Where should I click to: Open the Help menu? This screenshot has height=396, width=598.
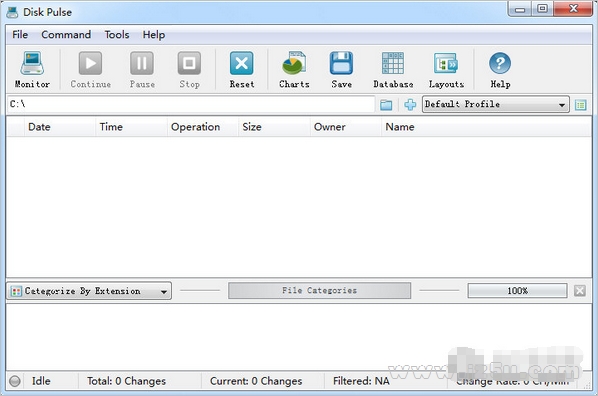154,35
